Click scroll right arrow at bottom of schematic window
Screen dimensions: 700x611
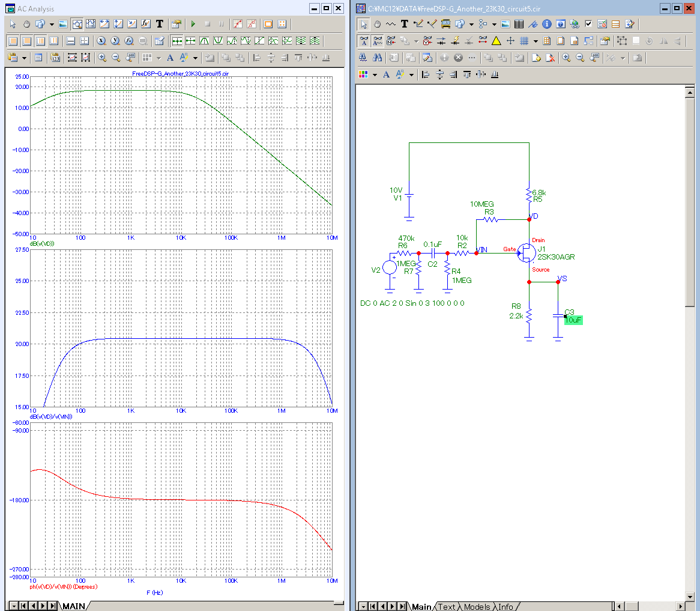point(680,606)
